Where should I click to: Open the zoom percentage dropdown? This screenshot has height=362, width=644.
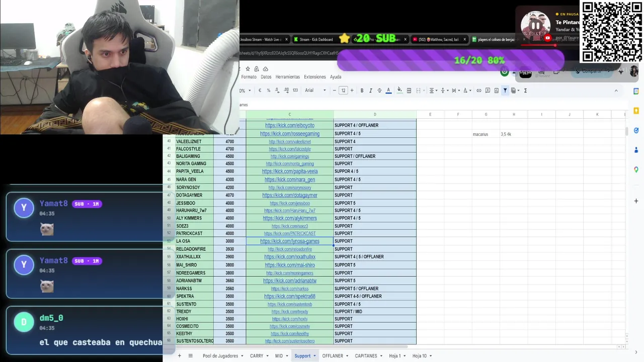(x=246, y=91)
